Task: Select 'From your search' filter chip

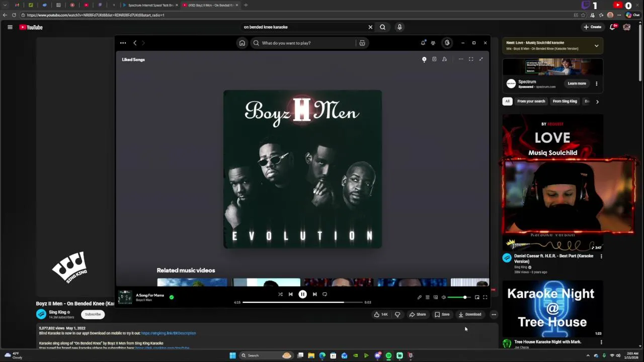Action: pyautogui.click(x=531, y=102)
